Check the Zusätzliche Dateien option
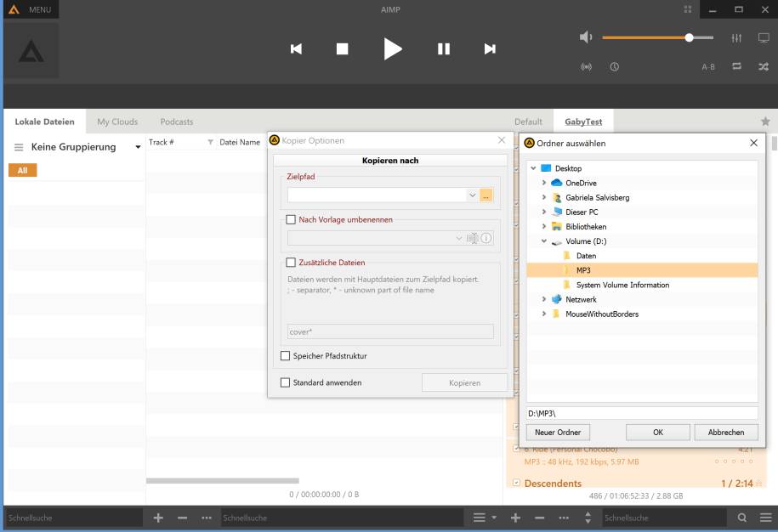This screenshot has height=532, width=778. point(291,263)
